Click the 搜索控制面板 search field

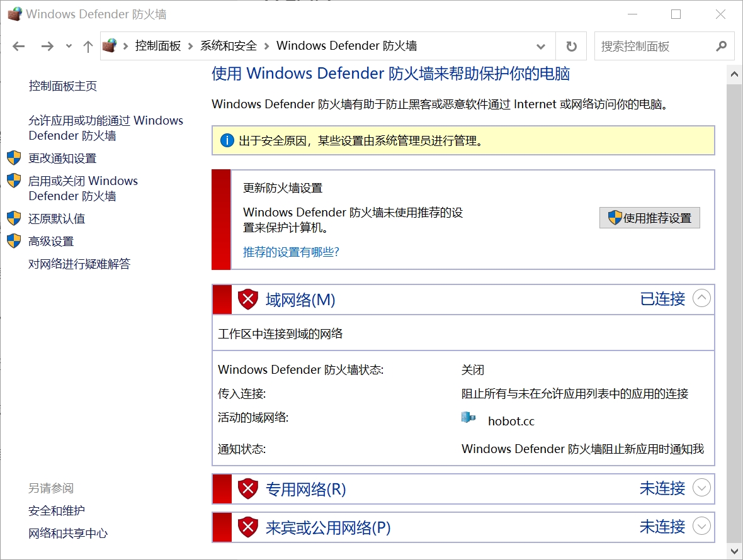[652, 46]
